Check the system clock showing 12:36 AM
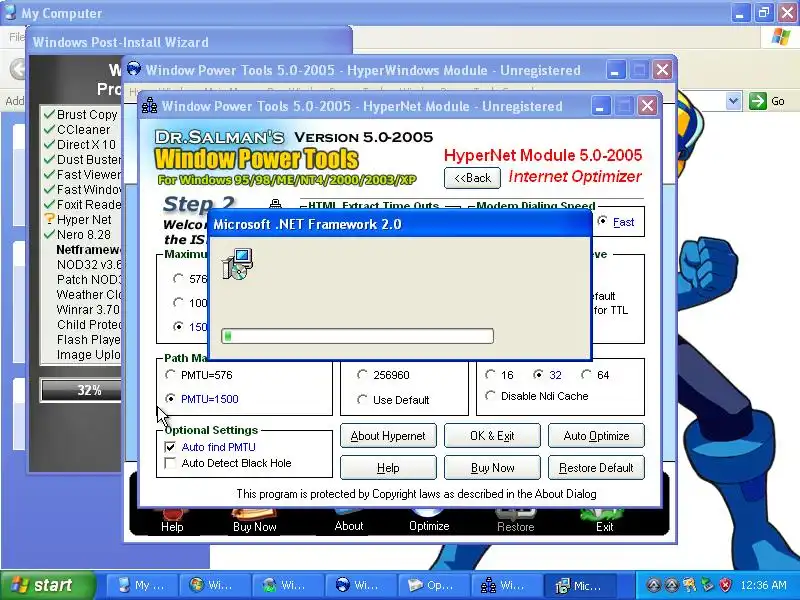 763,585
